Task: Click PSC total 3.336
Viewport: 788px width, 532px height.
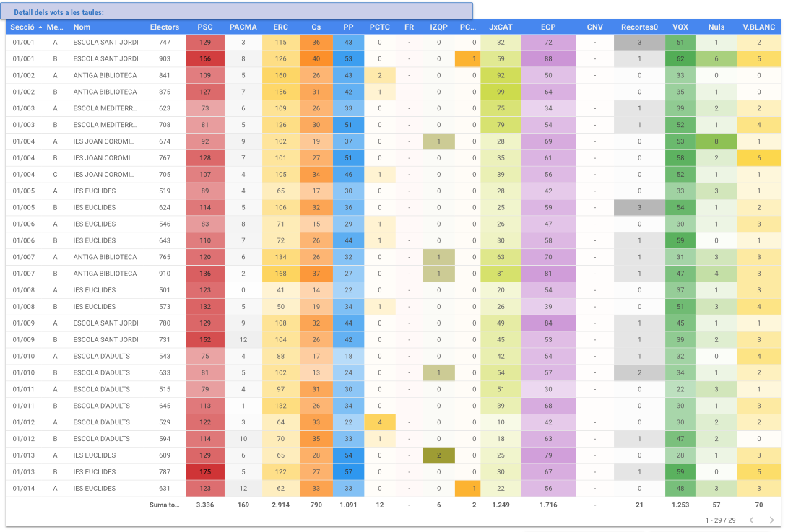Action: pyautogui.click(x=205, y=505)
